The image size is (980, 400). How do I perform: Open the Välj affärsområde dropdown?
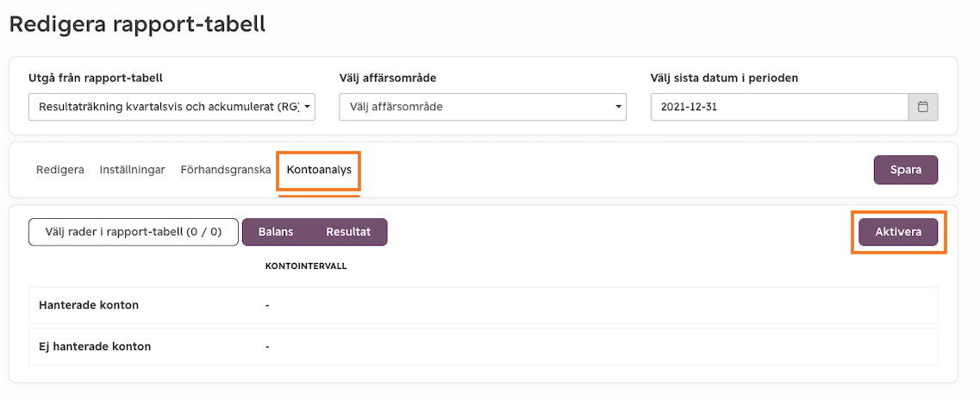(483, 107)
